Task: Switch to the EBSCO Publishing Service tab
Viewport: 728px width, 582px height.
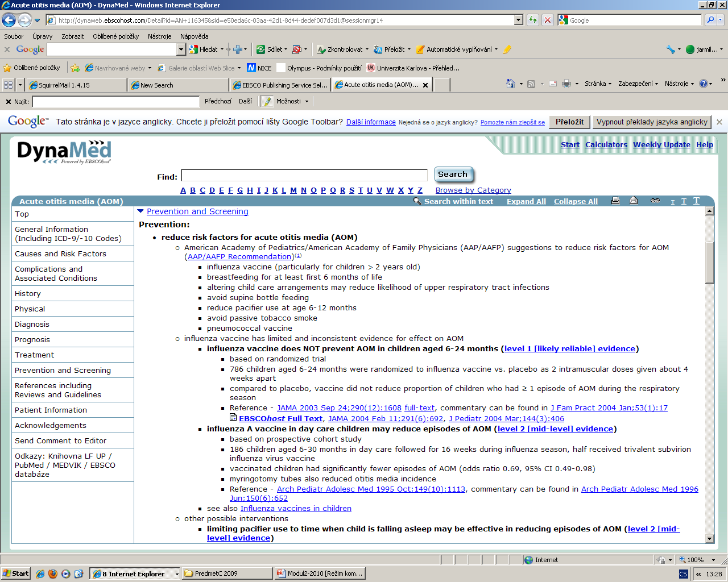Action: (x=280, y=85)
